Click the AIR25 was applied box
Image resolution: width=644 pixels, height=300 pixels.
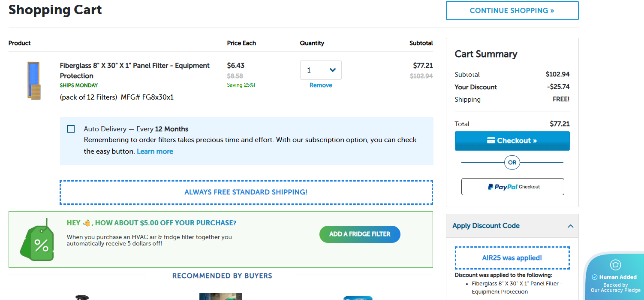click(x=512, y=258)
